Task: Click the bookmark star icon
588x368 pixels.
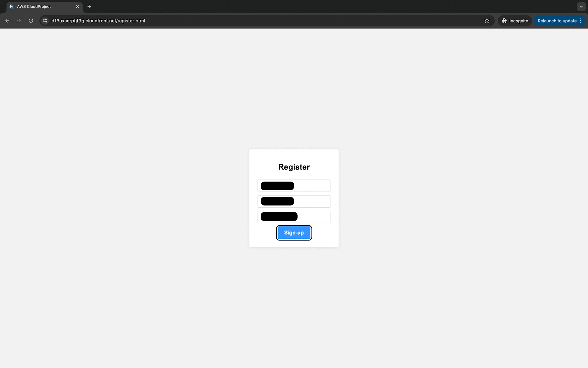Action: [487, 20]
